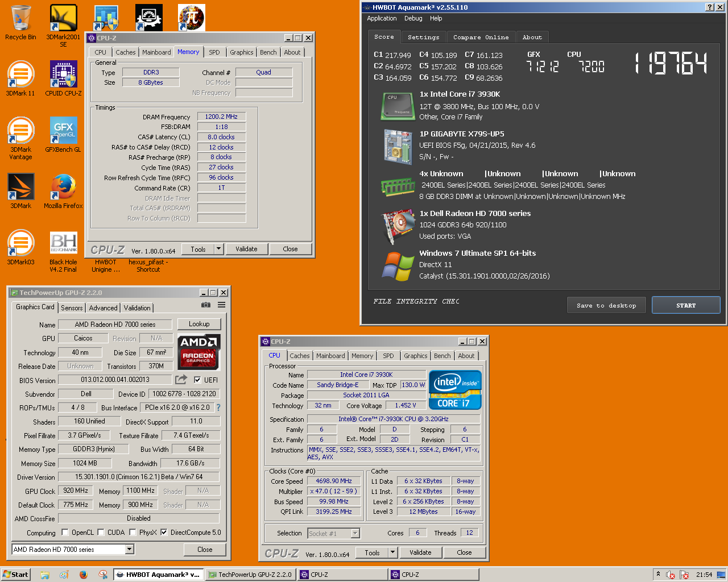Screen dimensions: 728x582
Task: Click the Close button in GPU-Z
Action: pyautogui.click(x=205, y=550)
